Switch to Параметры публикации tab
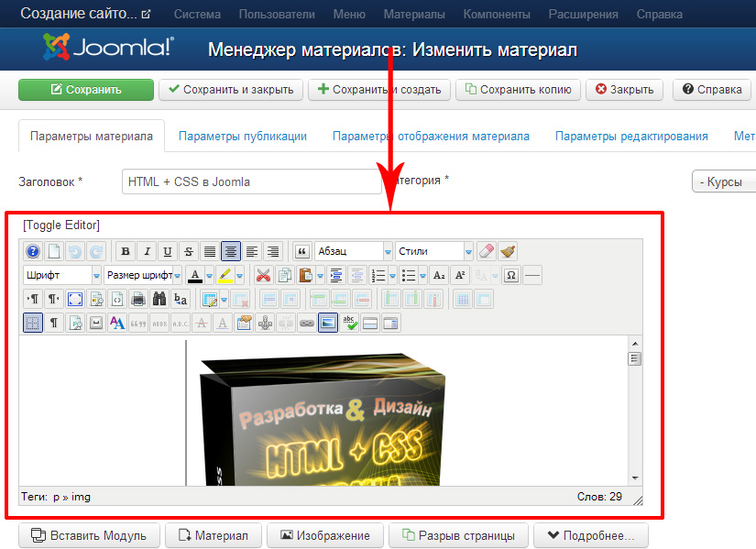The width and height of the screenshot is (756, 549). click(x=242, y=136)
